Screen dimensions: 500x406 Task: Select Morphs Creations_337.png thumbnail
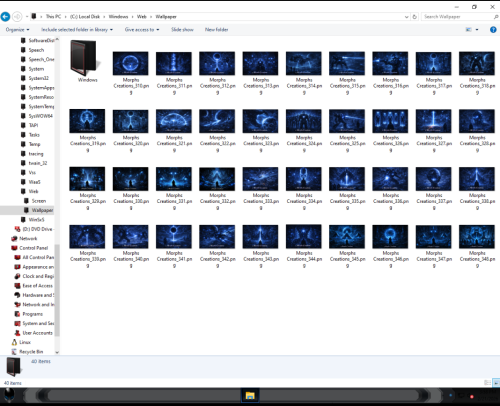[x=433, y=179]
